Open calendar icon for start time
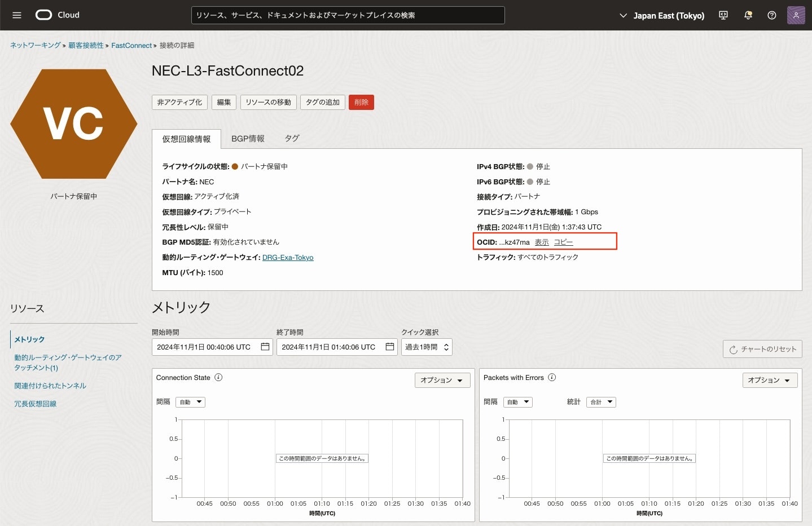The width and height of the screenshot is (812, 526). point(265,347)
